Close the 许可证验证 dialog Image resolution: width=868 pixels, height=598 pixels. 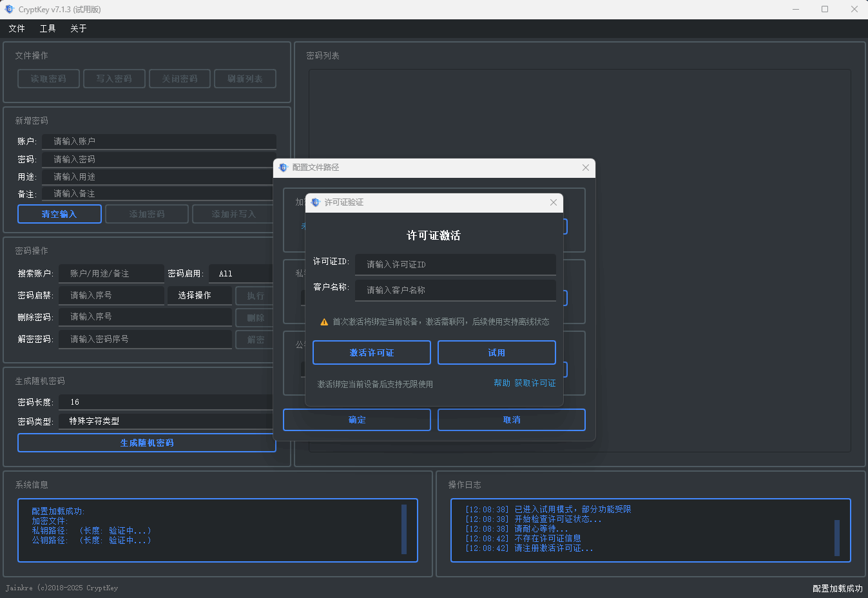pos(553,202)
